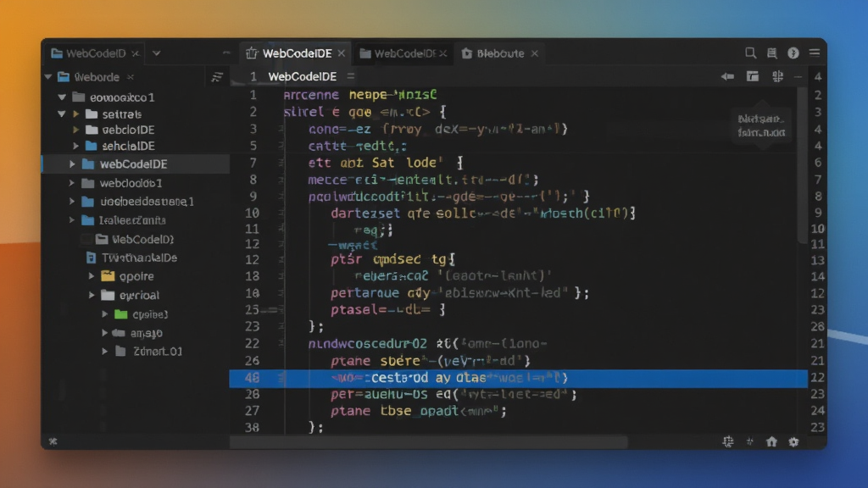Image resolution: width=868 pixels, height=488 pixels.
Task: Click the dash icon left of tab bar
Action: pyautogui.click(x=225, y=53)
